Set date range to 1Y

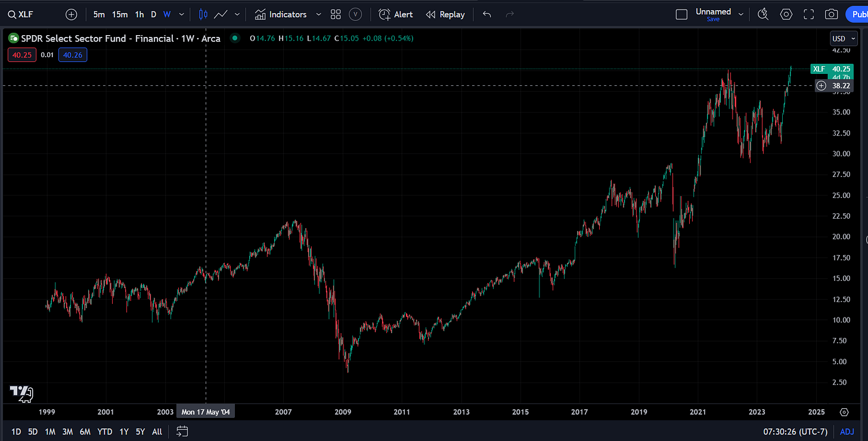pyautogui.click(x=123, y=431)
